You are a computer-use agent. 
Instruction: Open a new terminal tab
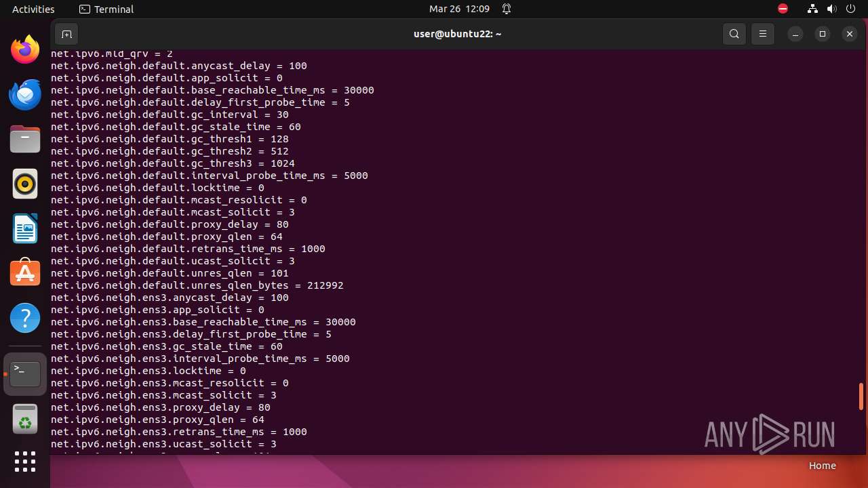tap(66, 34)
